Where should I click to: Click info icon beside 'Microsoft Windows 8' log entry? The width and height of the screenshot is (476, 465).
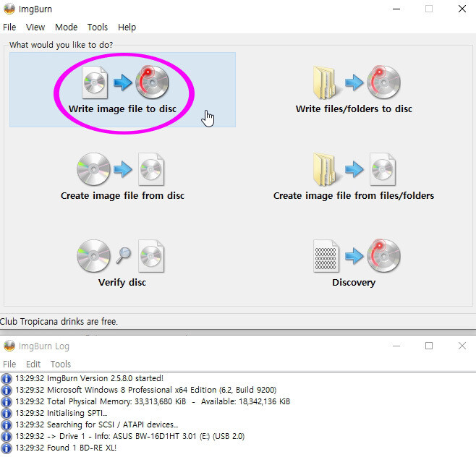(7, 390)
